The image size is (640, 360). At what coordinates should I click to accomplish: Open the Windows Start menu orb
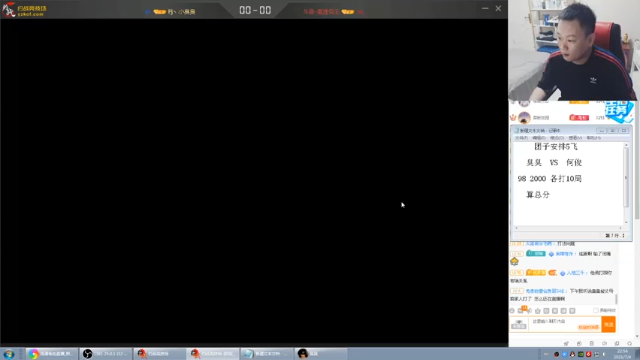[9, 354]
